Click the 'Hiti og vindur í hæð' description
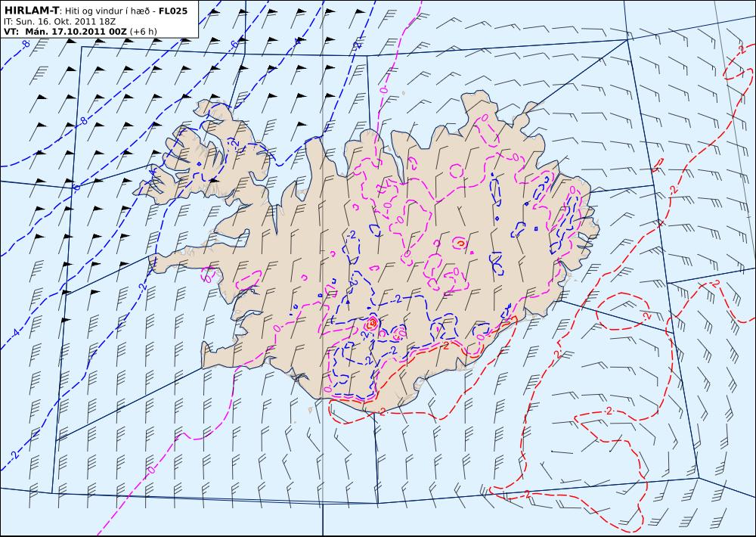Image resolution: width=756 pixels, height=537 pixels. click(x=108, y=11)
